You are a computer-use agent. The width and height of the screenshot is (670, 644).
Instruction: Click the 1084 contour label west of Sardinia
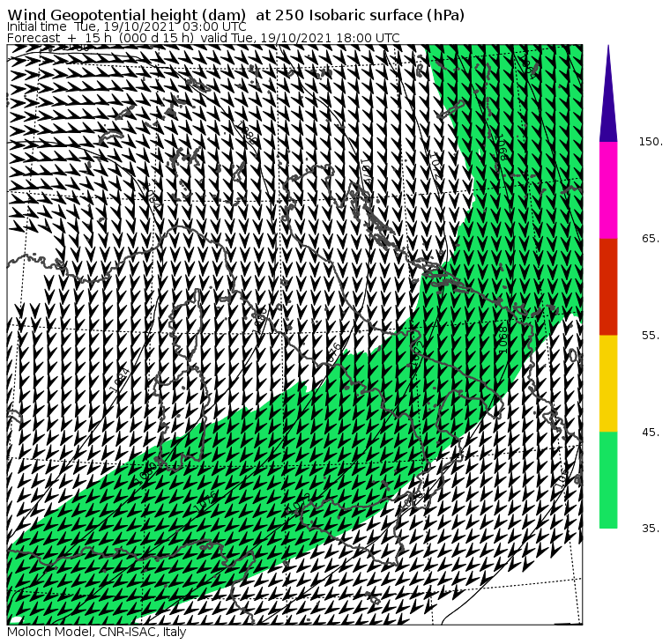(119, 380)
